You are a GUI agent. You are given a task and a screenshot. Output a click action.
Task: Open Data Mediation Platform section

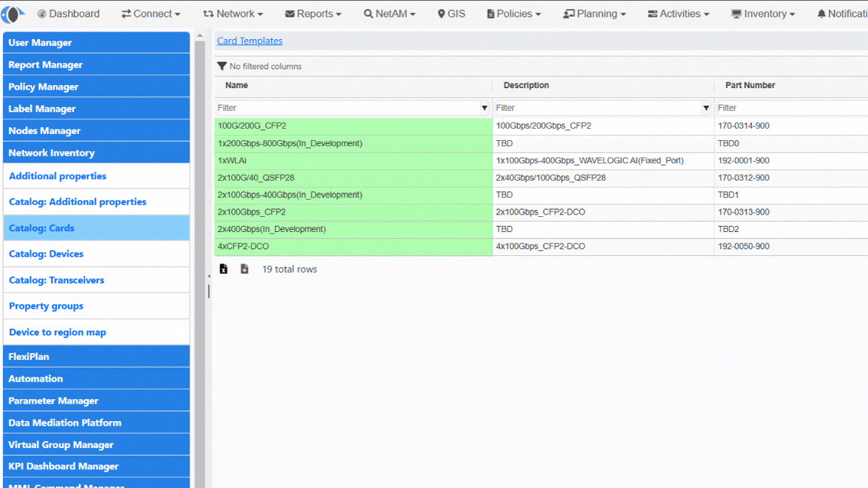[x=96, y=422]
